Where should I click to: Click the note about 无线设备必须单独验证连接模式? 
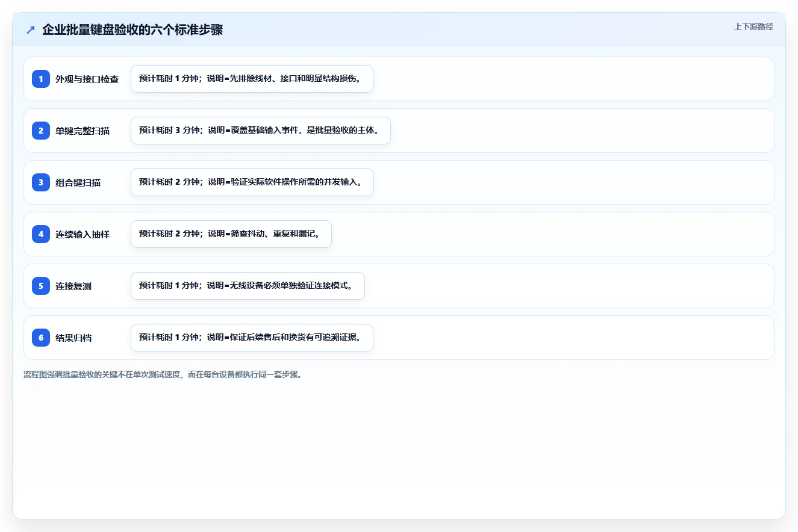[248, 286]
